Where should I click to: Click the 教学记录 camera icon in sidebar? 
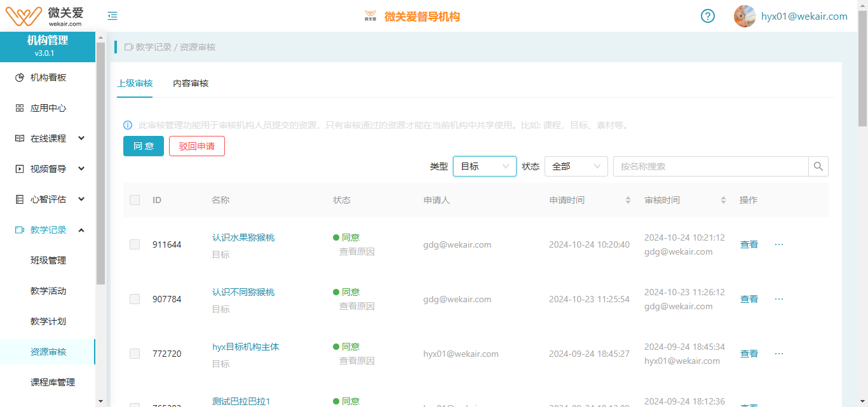click(20, 230)
